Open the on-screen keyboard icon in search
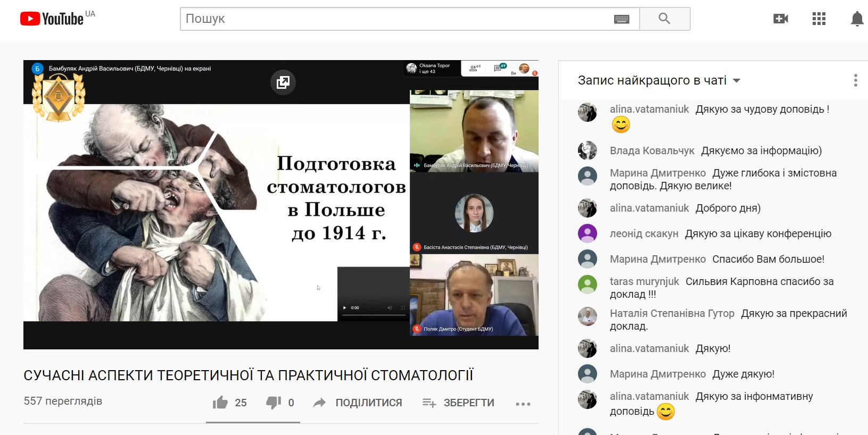 622,19
